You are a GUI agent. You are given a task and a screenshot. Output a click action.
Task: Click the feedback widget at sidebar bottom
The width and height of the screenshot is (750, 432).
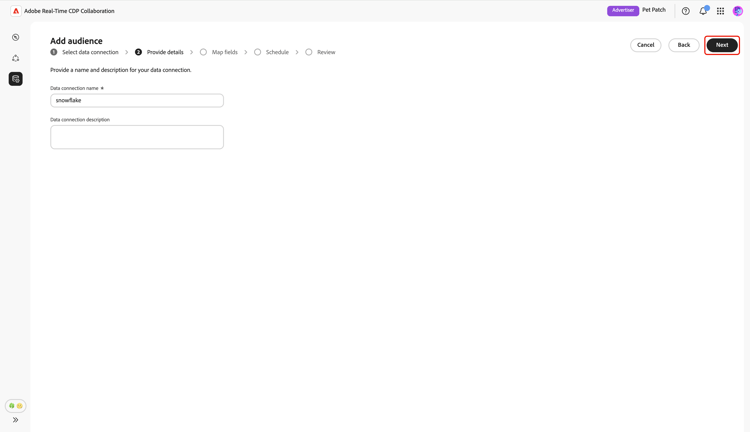16,406
